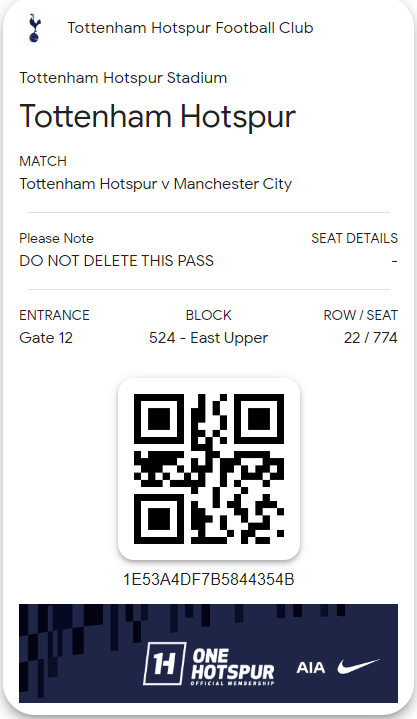Tap the QR code image
The height and width of the screenshot is (719, 417).
pyautogui.click(x=209, y=469)
